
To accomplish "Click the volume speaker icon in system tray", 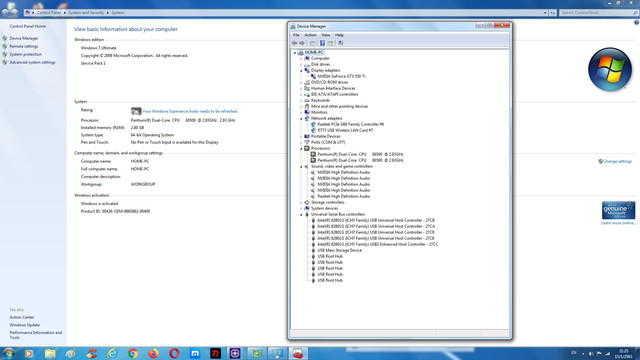I will pos(591,353).
